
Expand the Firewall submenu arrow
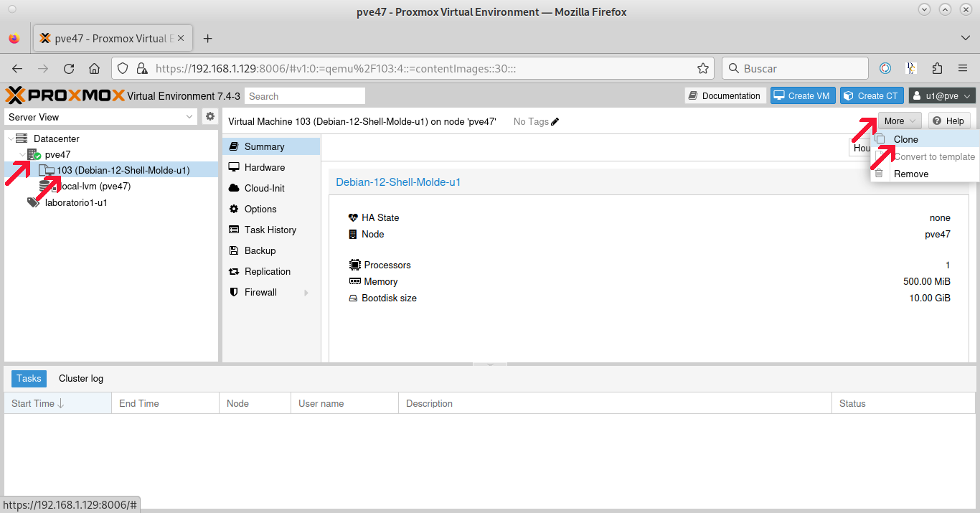coord(306,293)
